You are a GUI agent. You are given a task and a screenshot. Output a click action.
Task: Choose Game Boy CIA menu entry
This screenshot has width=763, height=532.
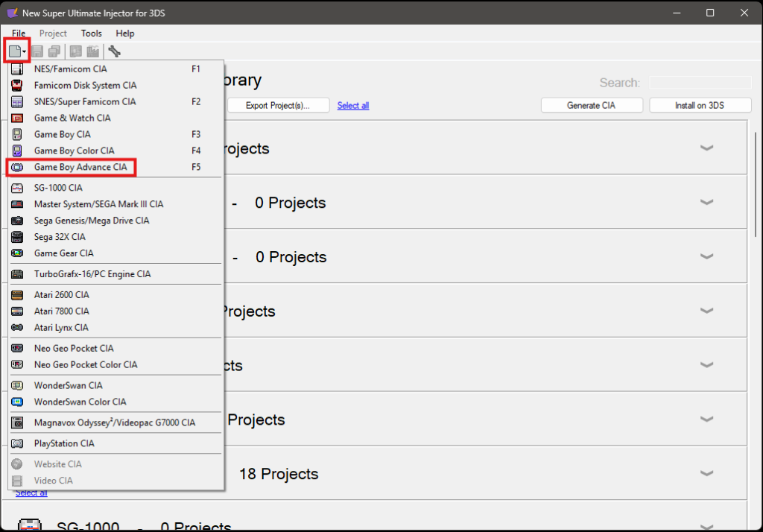pyautogui.click(x=115, y=134)
